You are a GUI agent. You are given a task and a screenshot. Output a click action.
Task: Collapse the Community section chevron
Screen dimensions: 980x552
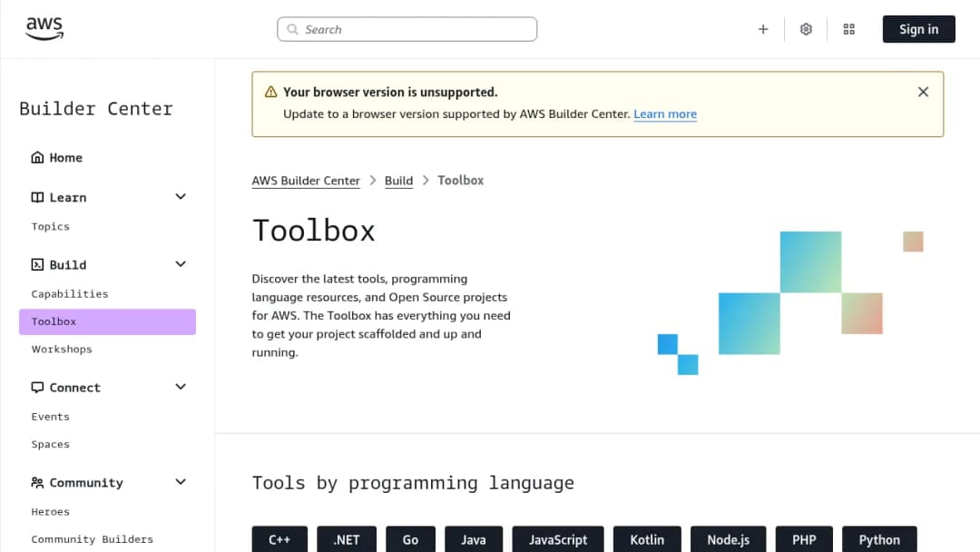pyautogui.click(x=181, y=482)
